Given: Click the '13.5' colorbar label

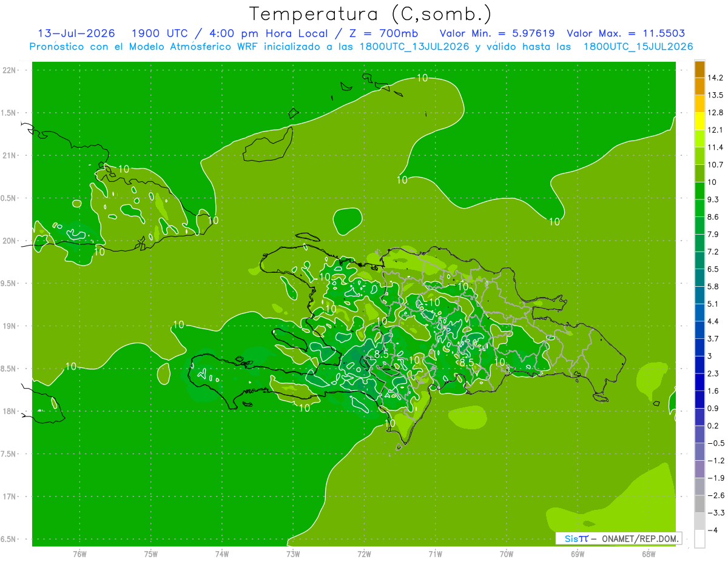Looking at the screenshot, I should (x=715, y=95).
